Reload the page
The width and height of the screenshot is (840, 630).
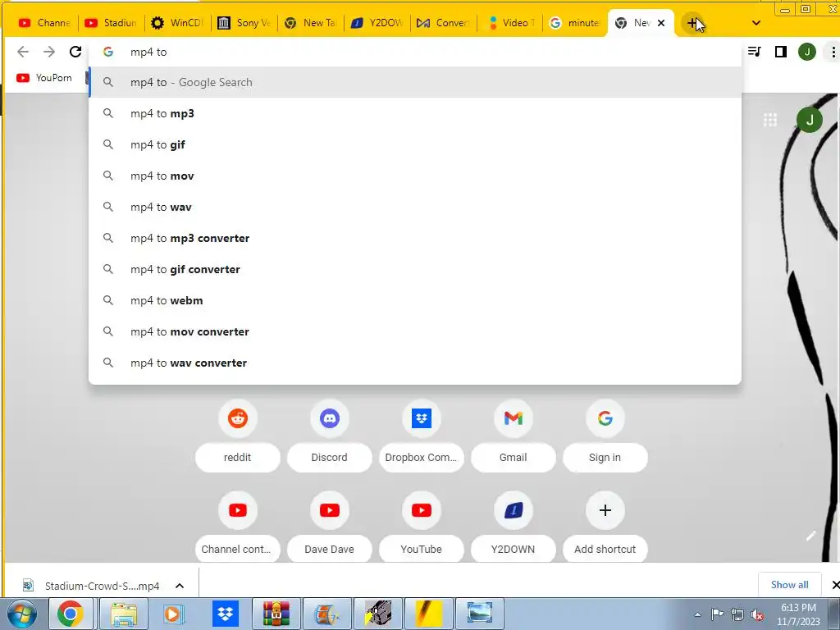pyautogui.click(x=75, y=52)
